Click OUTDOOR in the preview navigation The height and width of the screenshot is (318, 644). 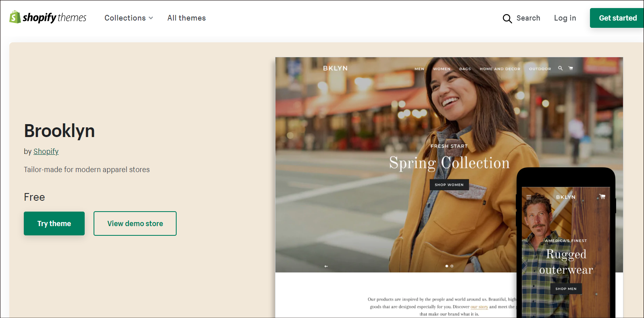(x=540, y=69)
